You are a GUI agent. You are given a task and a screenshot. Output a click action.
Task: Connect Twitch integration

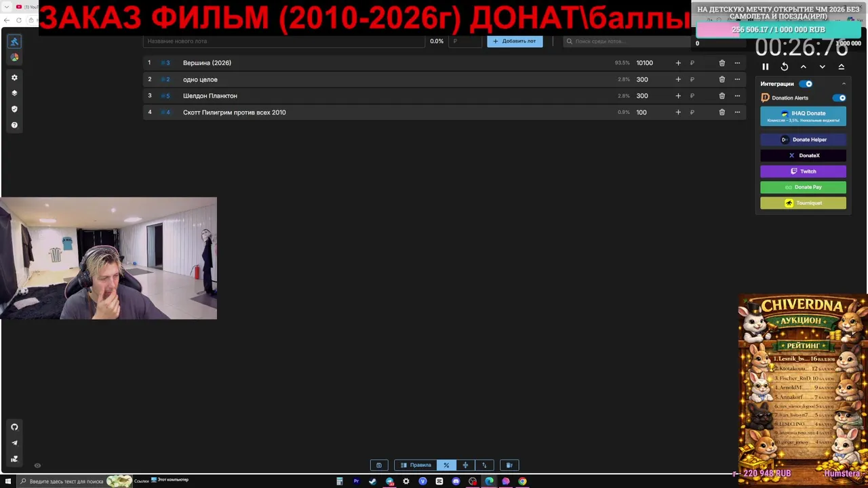click(x=803, y=171)
